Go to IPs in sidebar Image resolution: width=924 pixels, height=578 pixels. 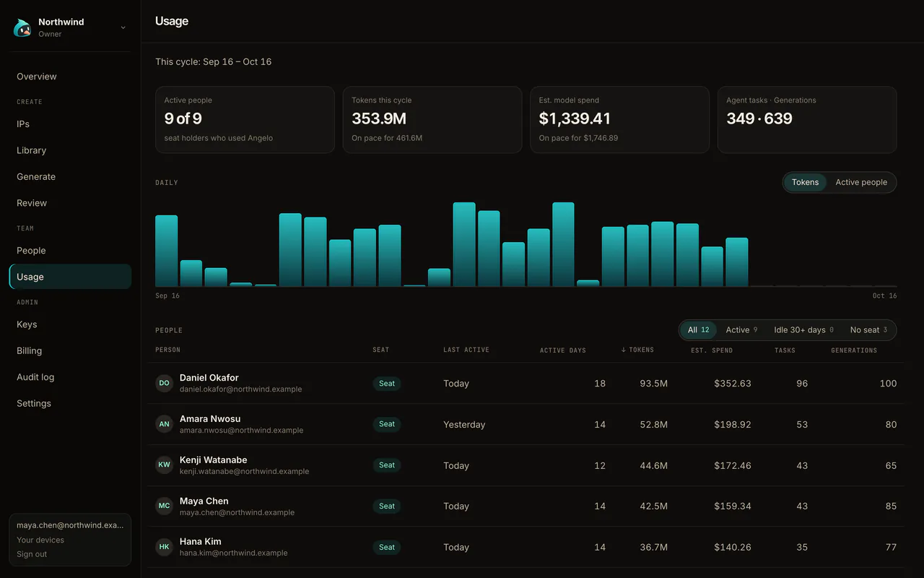(70, 124)
